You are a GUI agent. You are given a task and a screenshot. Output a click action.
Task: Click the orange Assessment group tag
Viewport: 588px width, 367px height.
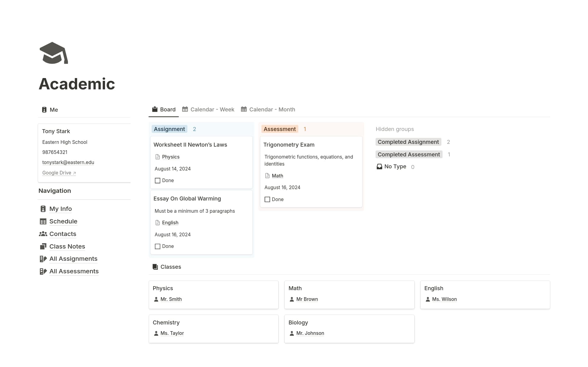[280, 129]
